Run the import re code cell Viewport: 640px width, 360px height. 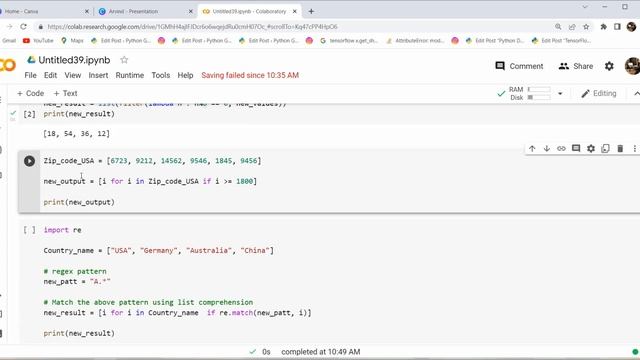[29, 230]
